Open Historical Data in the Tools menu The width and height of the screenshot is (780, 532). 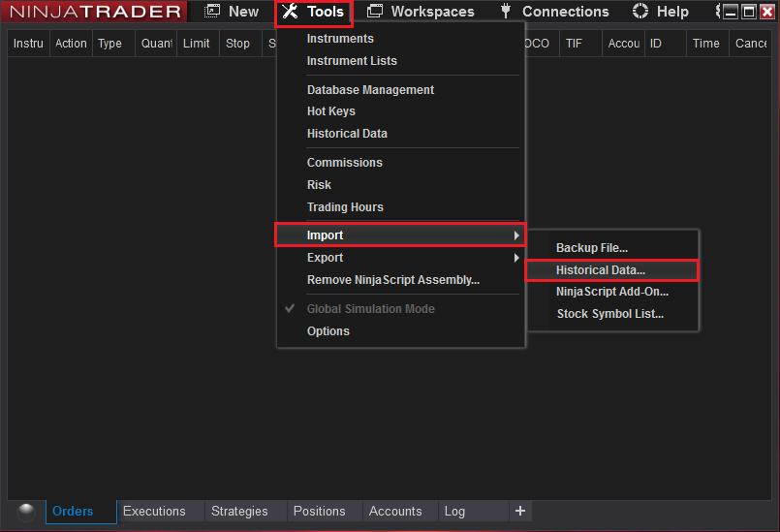(x=347, y=134)
